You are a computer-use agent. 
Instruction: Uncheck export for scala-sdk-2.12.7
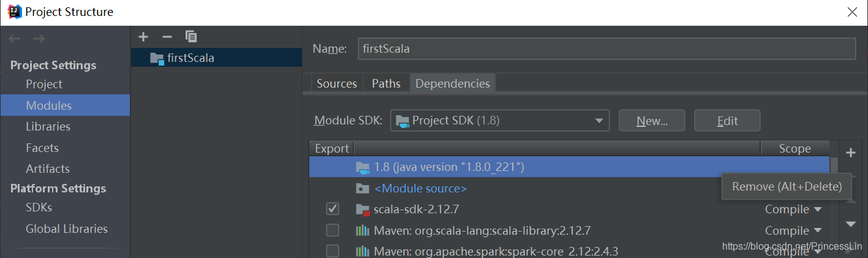pos(333,210)
